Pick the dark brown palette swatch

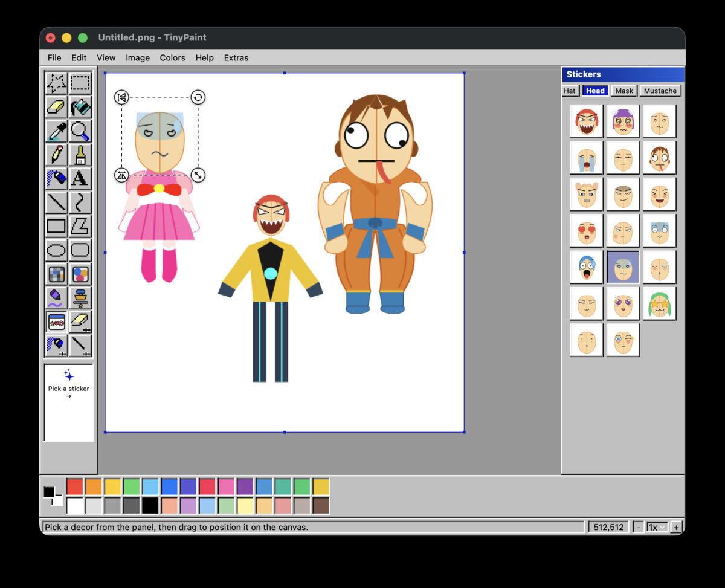321,505
